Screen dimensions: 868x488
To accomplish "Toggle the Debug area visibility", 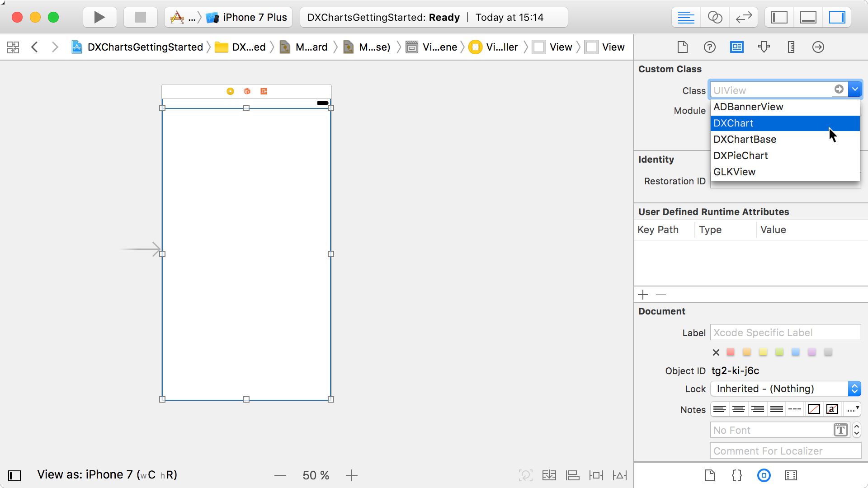I will click(808, 17).
